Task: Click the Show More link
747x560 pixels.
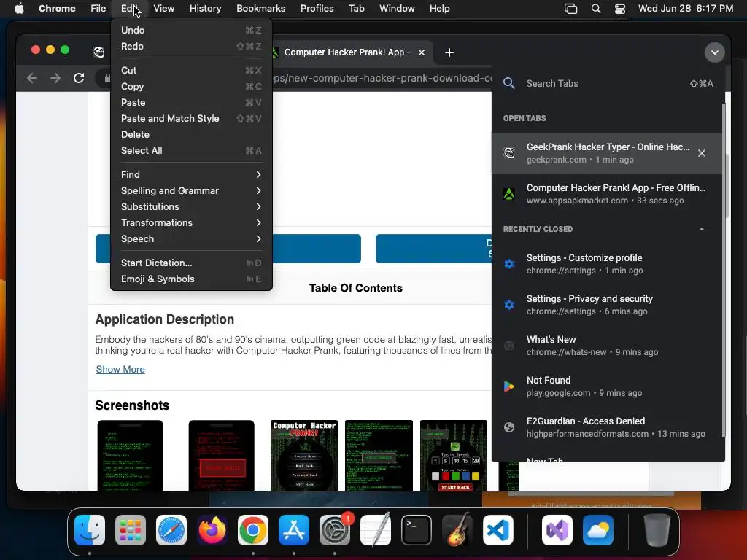Action: pos(120,369)
